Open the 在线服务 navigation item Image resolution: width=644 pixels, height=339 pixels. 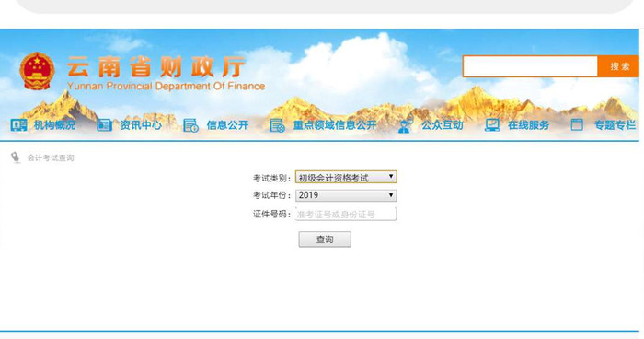529,125
